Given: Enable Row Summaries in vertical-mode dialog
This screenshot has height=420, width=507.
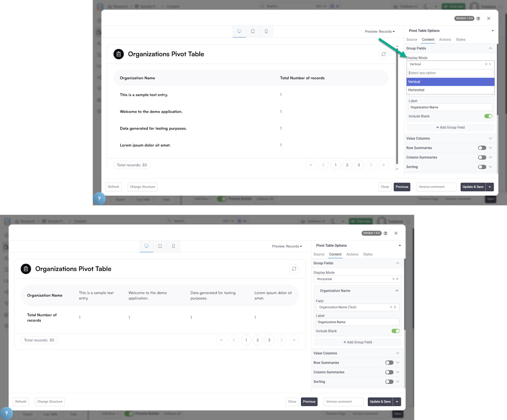Looking at the screenshot, I should point(482,148).
